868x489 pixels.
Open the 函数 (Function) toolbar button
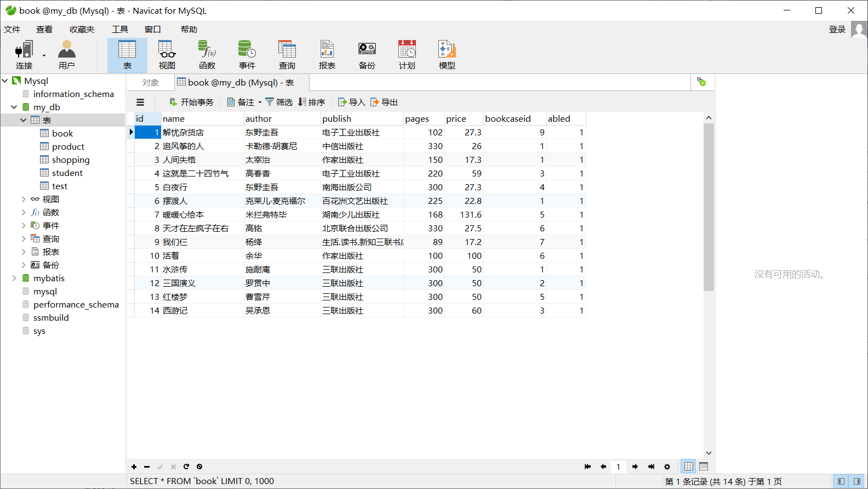click(x=207, y=55)
